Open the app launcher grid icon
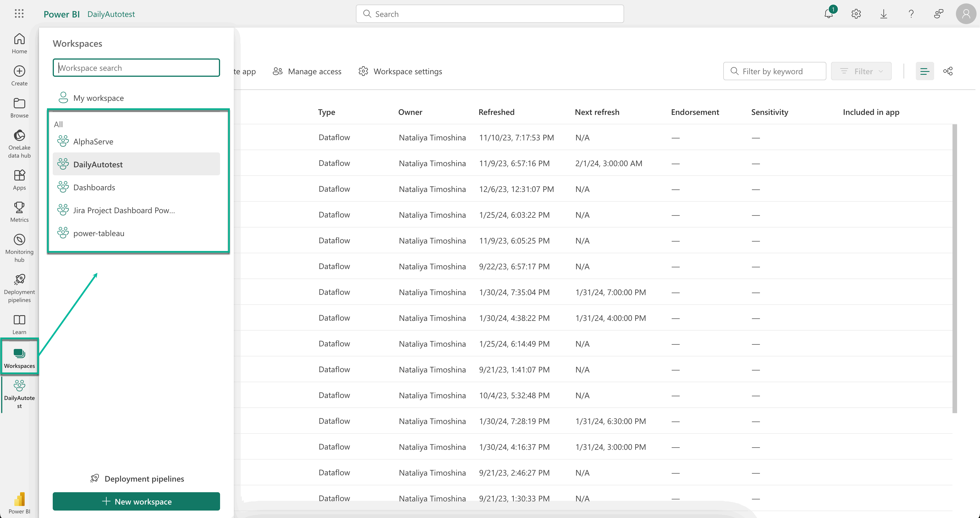980x518 pixels. tap(19, 14)
